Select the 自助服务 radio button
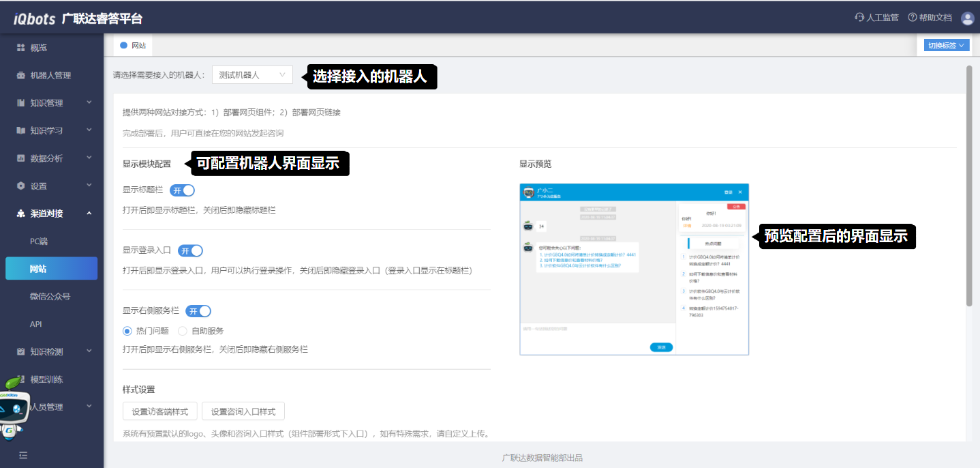The height and width of the screenshot is (468, 980). tap(182, 331)
